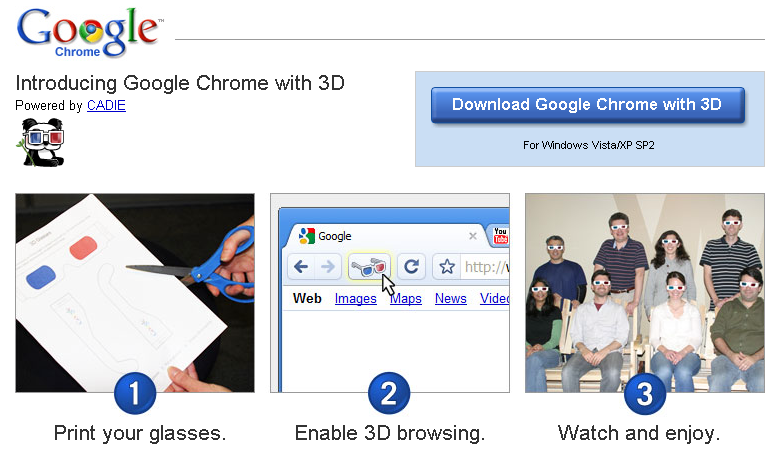Close the Google tab with the X
This screenshot has height=469, width=777.
tap(473, 236)
